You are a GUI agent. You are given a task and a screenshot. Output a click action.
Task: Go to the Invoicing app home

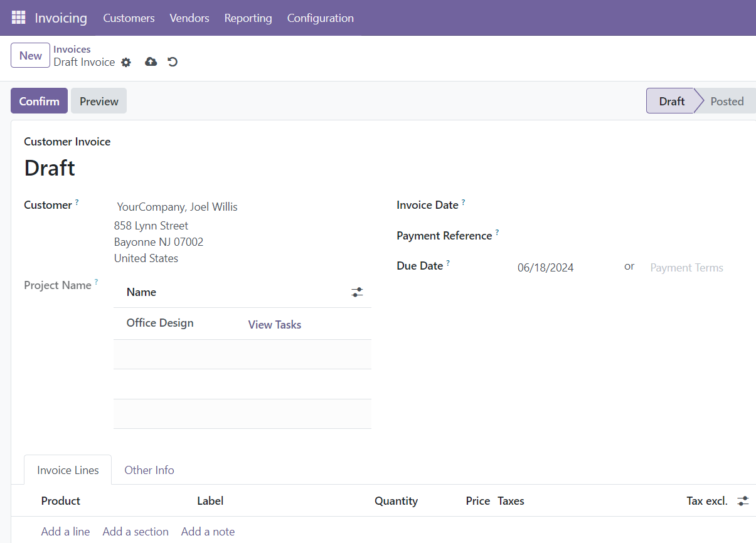point(61,18)
